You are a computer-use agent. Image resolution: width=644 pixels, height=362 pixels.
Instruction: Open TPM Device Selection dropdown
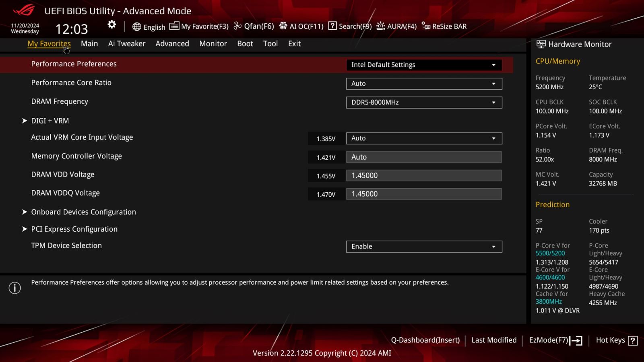point(424,247)
